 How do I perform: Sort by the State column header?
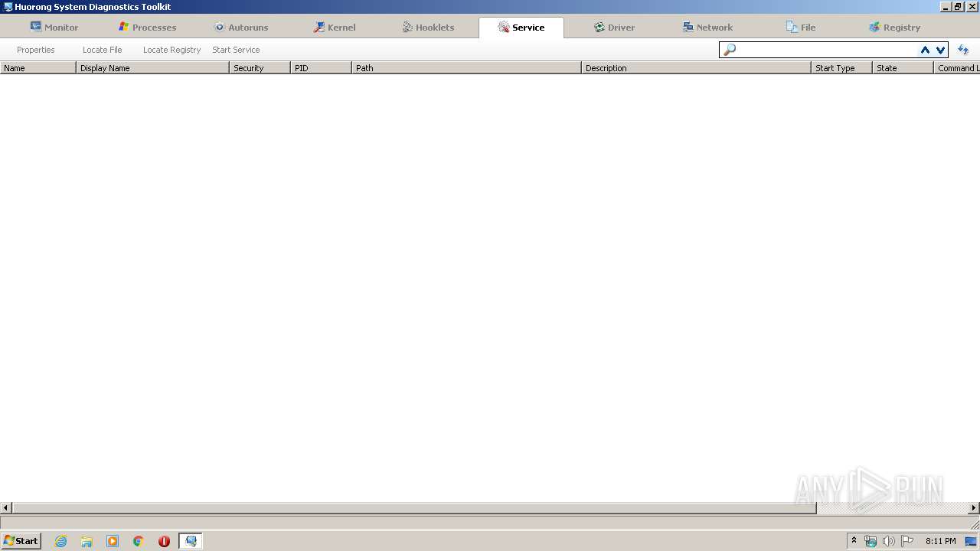click(x=903, y=68)
